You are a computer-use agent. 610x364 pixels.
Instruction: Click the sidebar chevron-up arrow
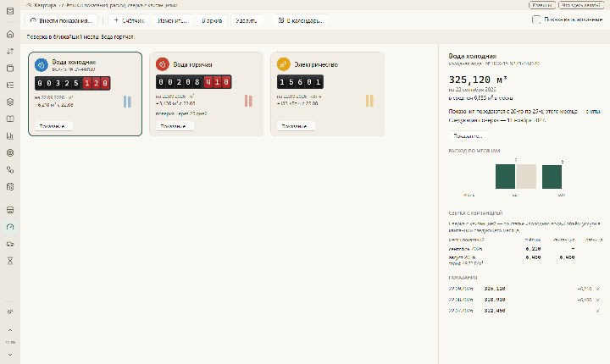click(10, 330)
